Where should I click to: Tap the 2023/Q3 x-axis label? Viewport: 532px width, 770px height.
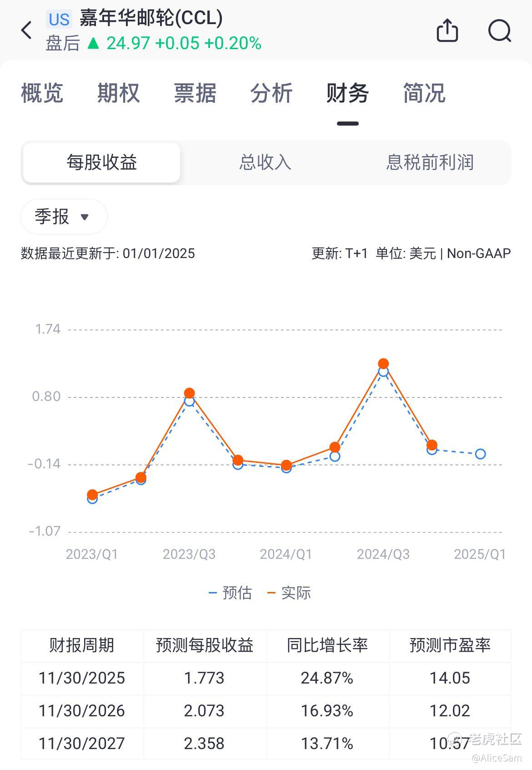tap(189, 554)
